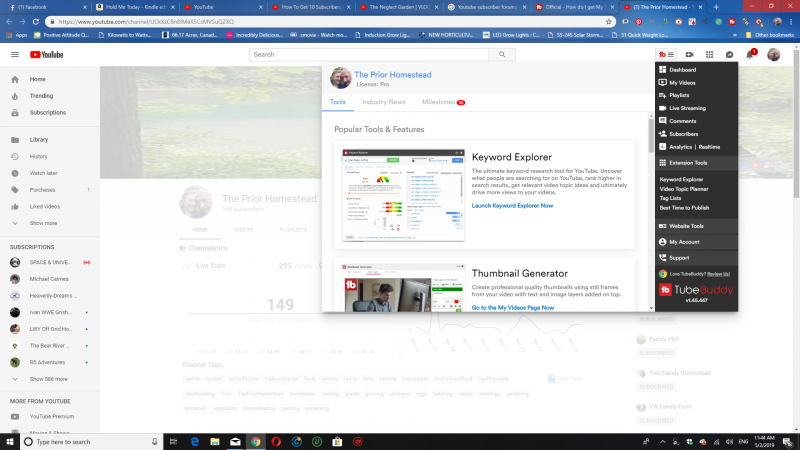The width and height of the screenshot is (800, 450).
Task: Click the create video camera icon
Action: point(687,54)
